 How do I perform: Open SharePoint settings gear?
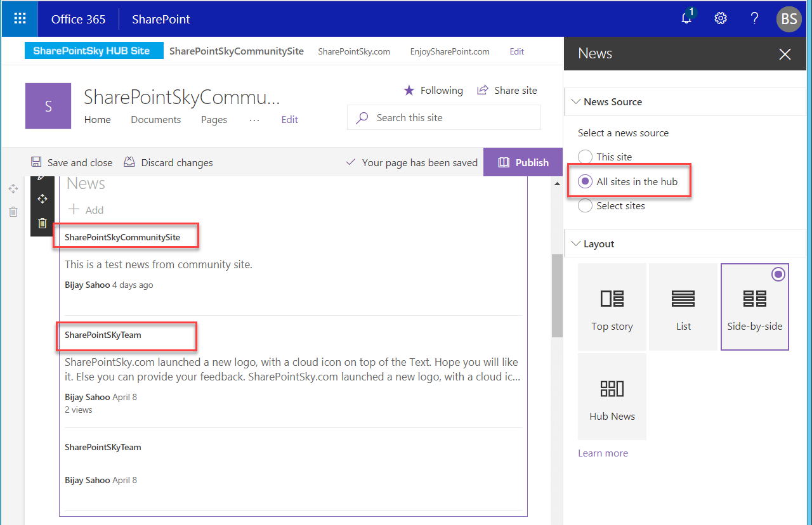[720, 18]
